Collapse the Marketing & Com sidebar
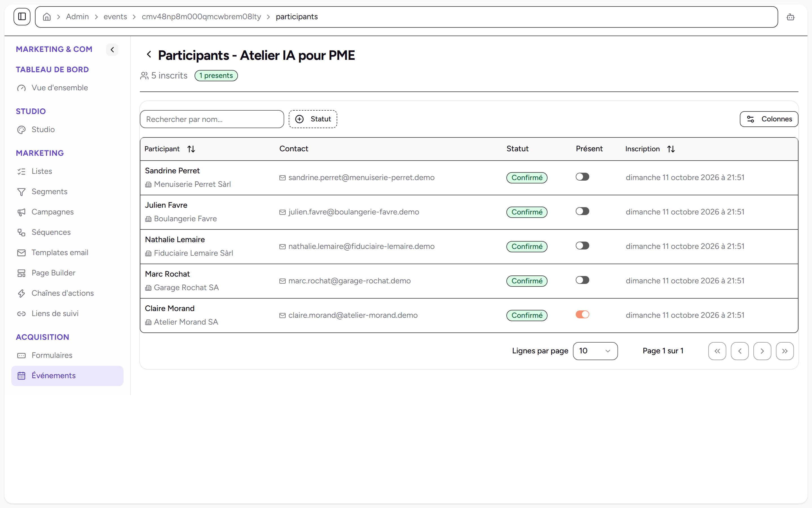This screenshot has height=508, width=812. coord(112,50)
